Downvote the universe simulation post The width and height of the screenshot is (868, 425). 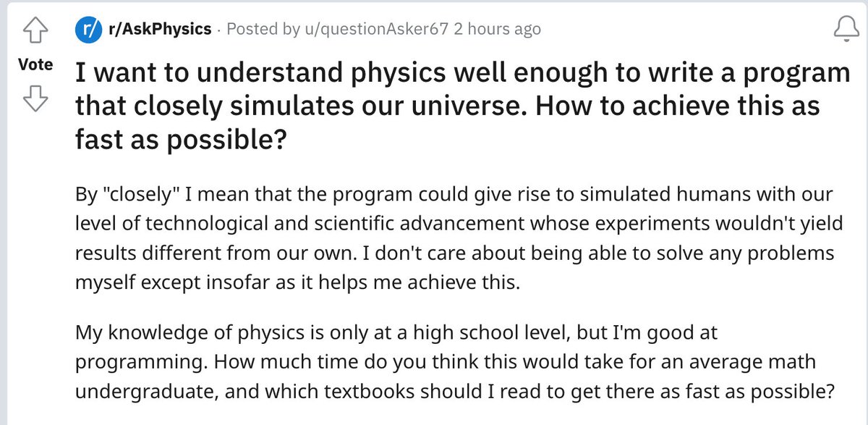tap(35, 98)
